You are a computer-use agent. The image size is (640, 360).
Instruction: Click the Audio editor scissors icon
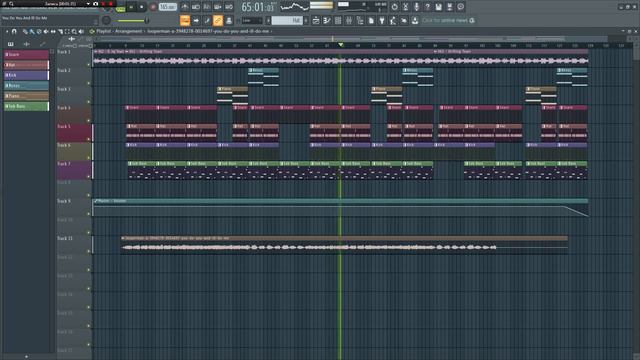click(x=405, y=7)
